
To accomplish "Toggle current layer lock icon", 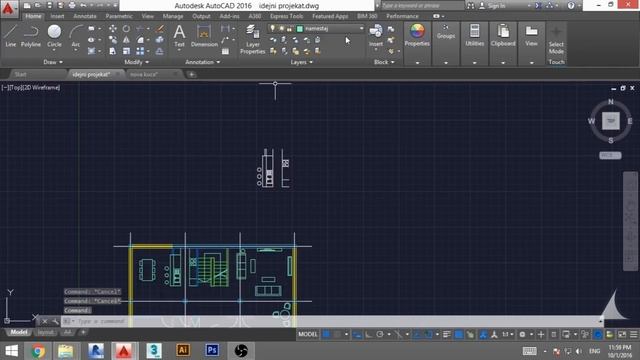I will pyautogui.click(x=289, y=29).
